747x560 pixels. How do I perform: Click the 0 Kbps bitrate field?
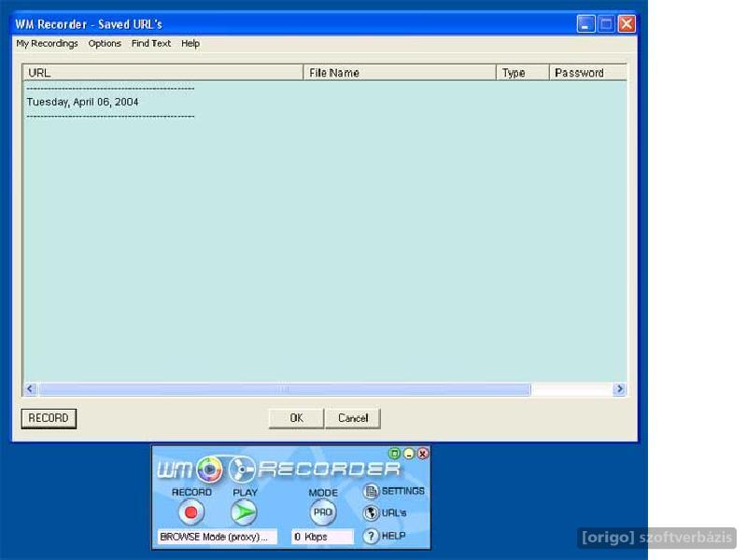click(322, 537)
